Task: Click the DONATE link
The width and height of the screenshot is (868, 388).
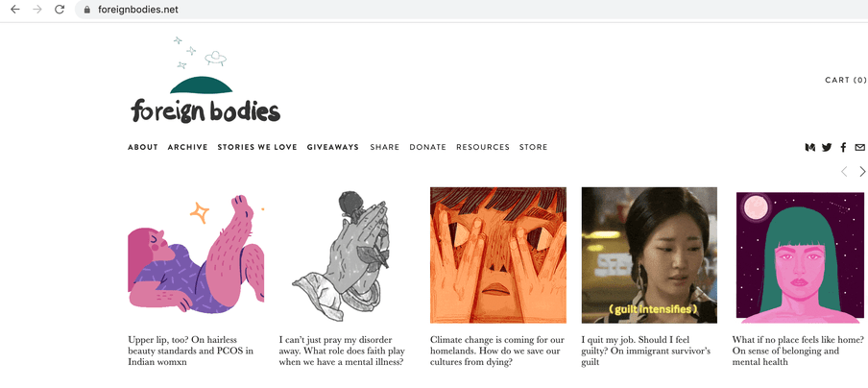Action: pos(428,147)
